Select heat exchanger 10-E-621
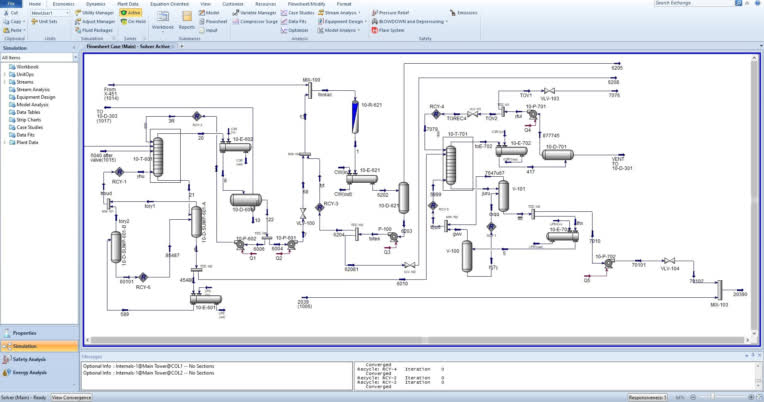Viewport: 764px width, 402px height. 362,179
